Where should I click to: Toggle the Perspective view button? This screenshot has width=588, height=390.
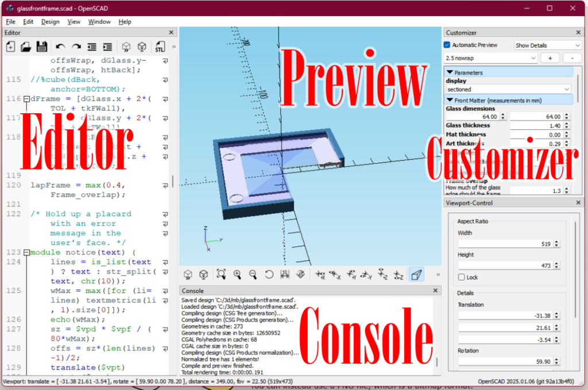[416, 275]
